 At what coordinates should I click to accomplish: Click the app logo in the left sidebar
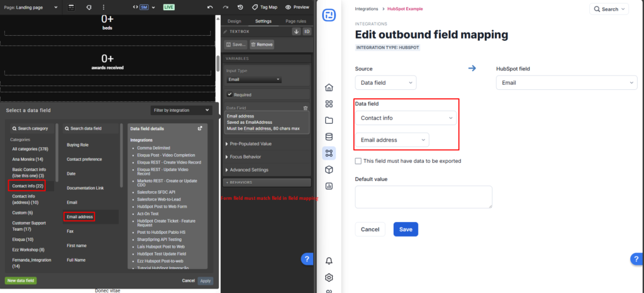(328, 15)
